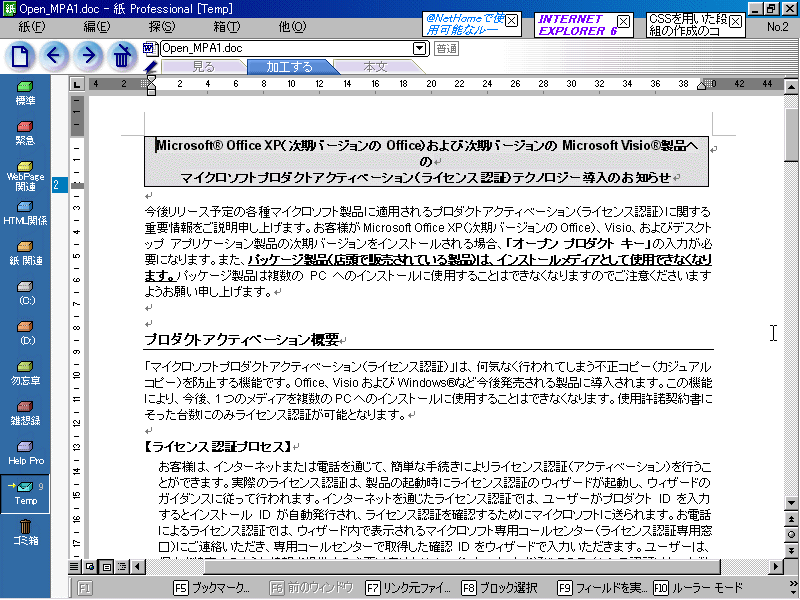Switch to the 見る tab
The image size is (800, 600).
pos(203,67)
